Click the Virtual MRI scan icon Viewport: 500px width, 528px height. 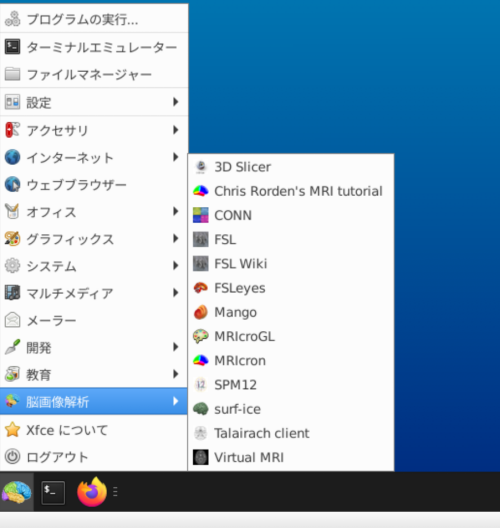201,457
